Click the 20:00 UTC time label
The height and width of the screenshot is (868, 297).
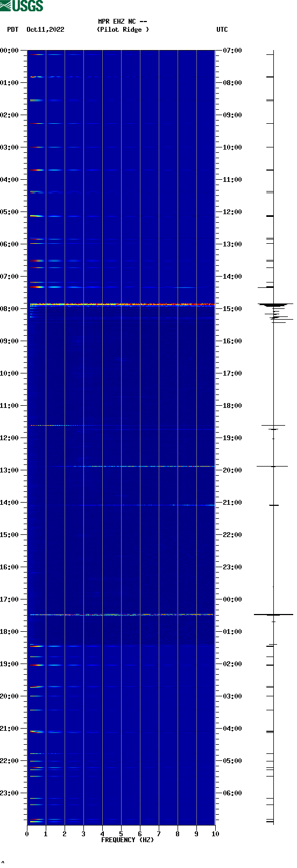point(232,470)
